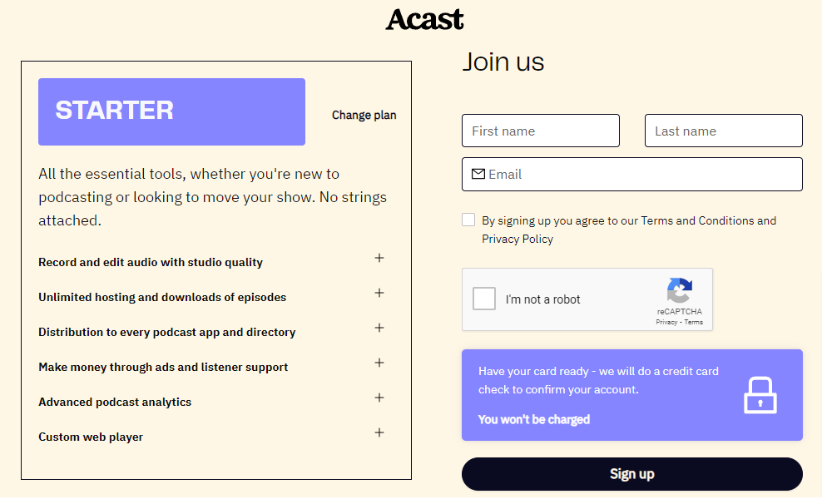The height and width of the screenshot is (504, 822).
Task: Click the padlock icon on the purple banner
Action: click(x=758, y=394)
